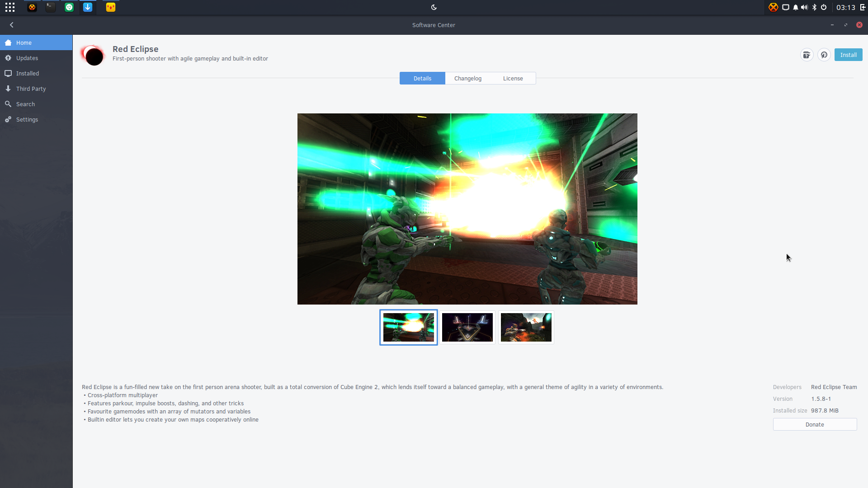Select the third screenshot thumbnail with outdoor scene

(x=526, y=327)
